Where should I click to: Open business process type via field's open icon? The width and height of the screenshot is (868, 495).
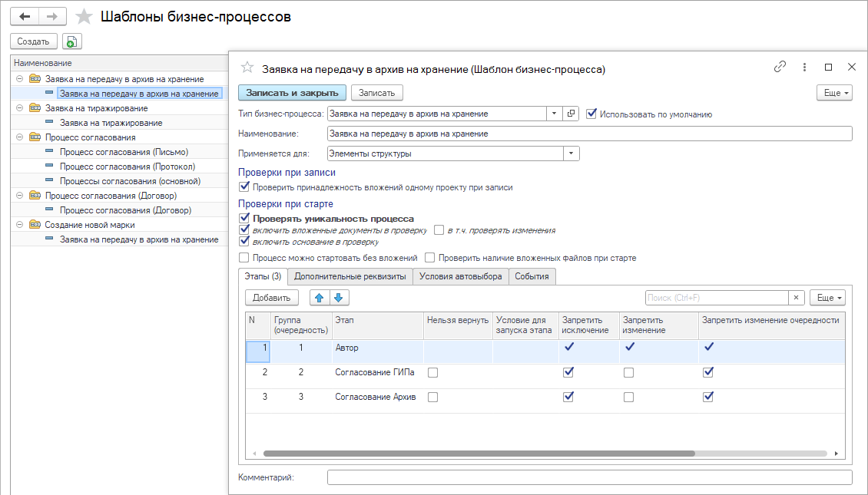click(x=571, y=114)
